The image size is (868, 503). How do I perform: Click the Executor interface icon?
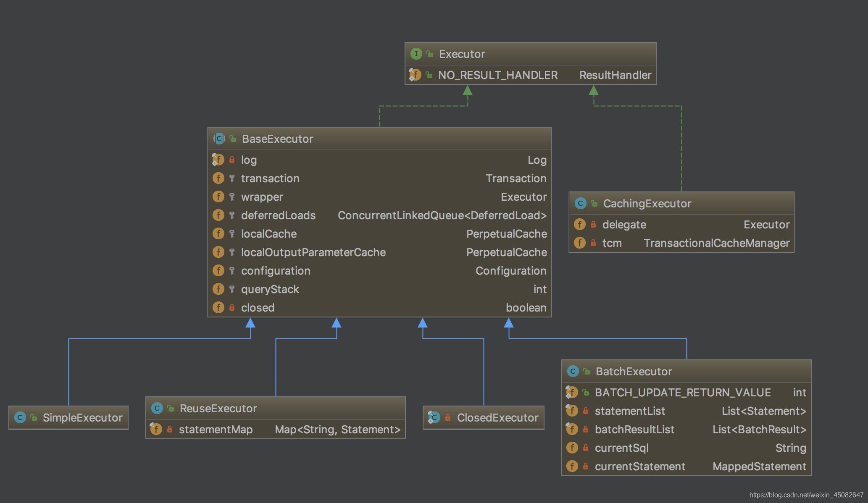[416, 54]
